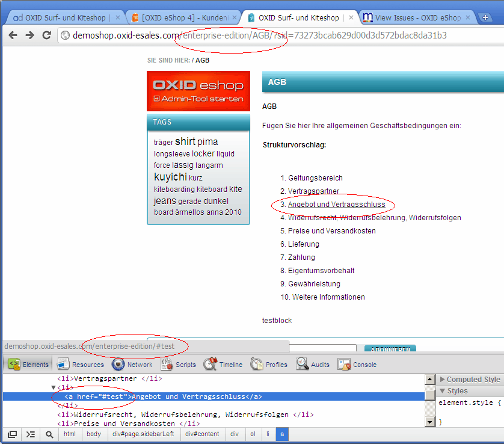Screen dimensions: 504x444
Task: Click the OXID eshop Admin-Tool starten banner
Action: pos(198,91)
